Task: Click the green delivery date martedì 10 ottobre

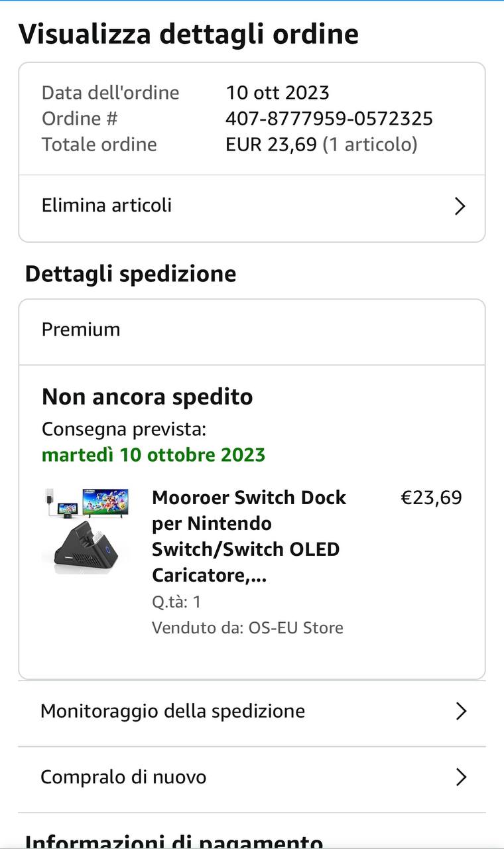Action: click(153, 455)
